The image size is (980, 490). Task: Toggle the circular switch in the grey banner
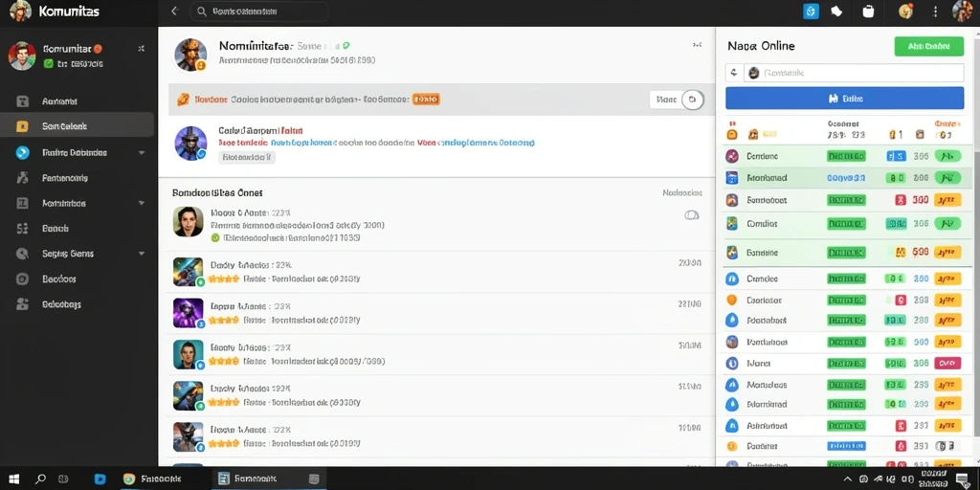coord(693,100)
